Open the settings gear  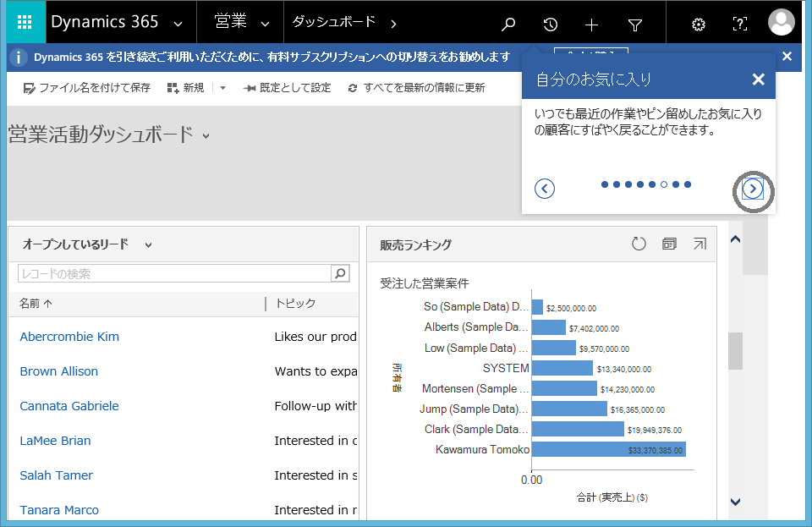pos(699,24)
